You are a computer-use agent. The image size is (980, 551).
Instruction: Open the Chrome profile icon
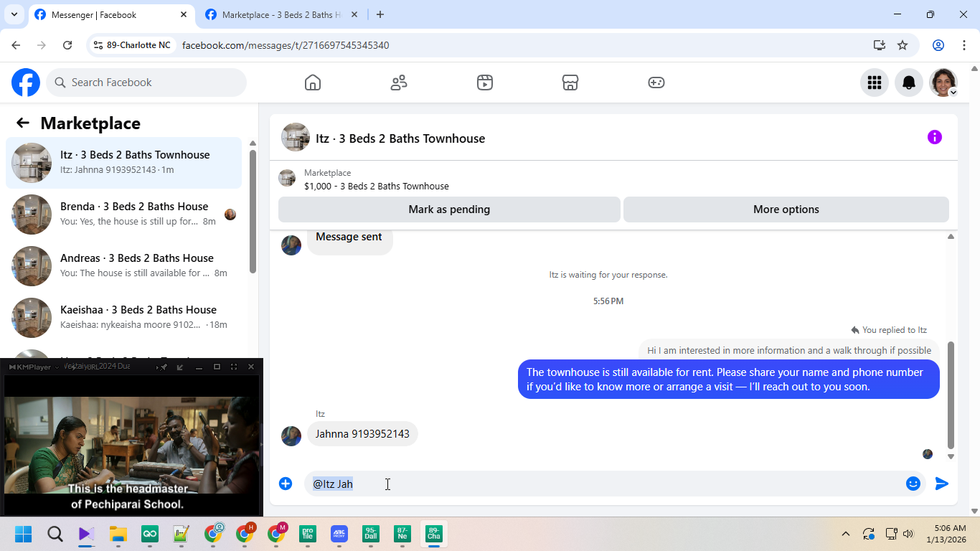point(938,45)
